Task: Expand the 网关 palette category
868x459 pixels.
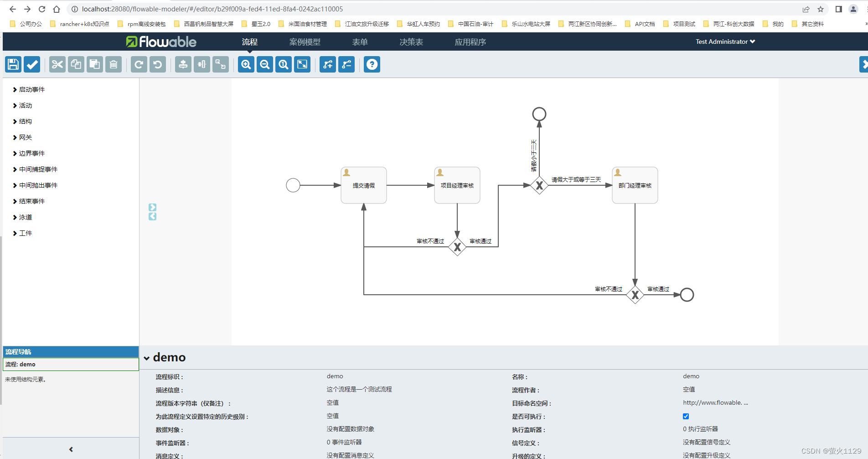Action: pos(25,137)
